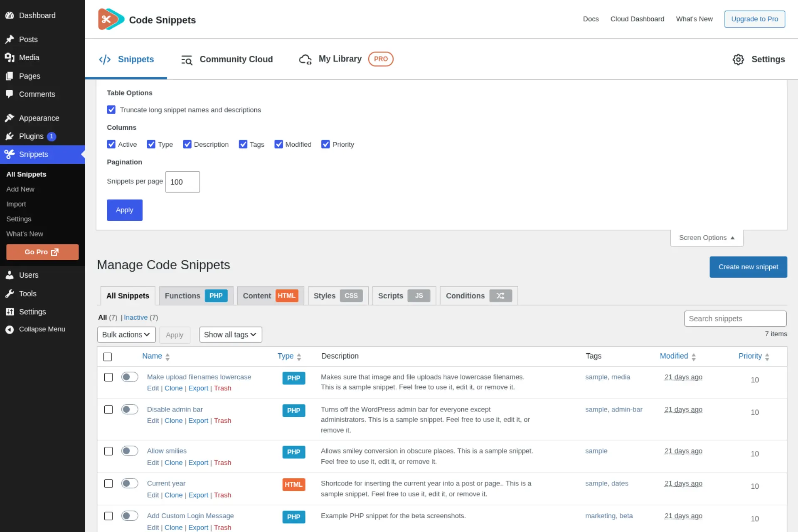The height and width of the screenshot is (532, 798).
Task: Click the Community Cloud search-list icon
Action: pos(187,60)
